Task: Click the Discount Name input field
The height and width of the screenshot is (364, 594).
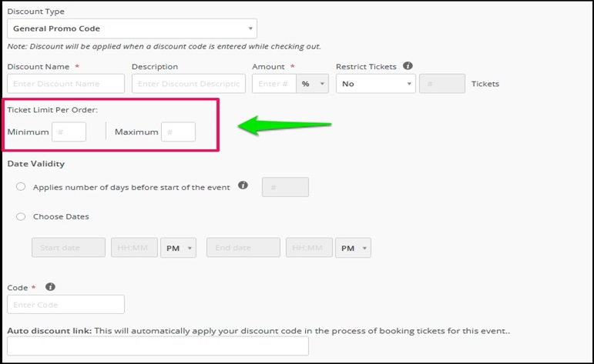Action: (x=66, y=84)
